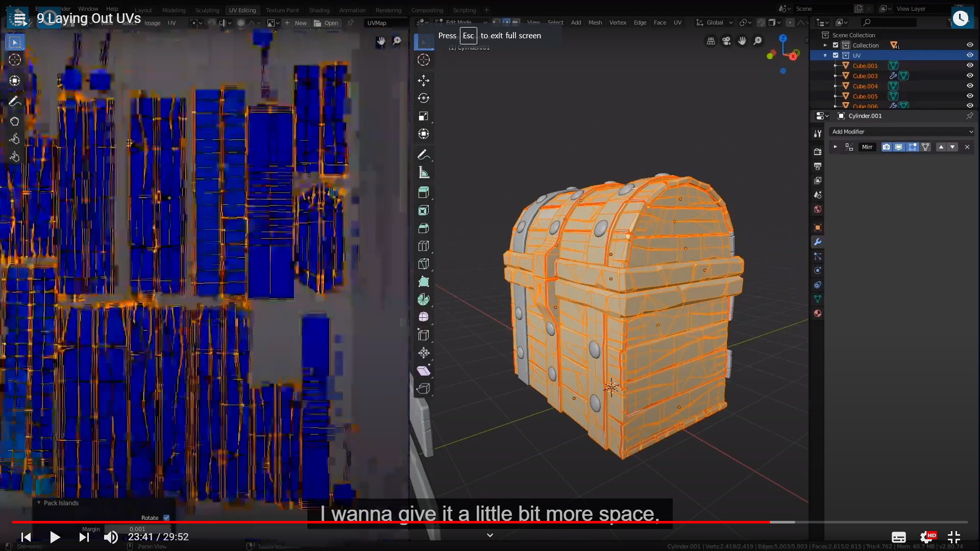Image resolution: width=980 pixels, height=551 pixels.
Task: Click the video progress bar
Action: point(490,522)
